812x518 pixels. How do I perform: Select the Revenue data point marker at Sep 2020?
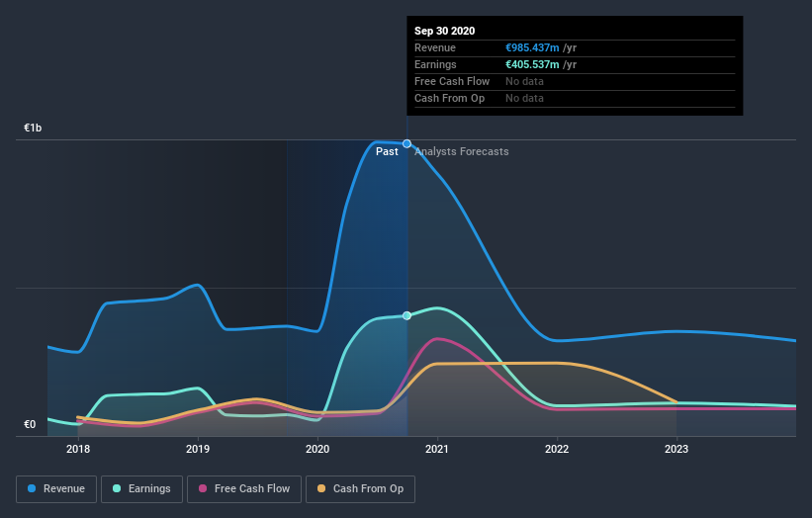(x=407, y=144)
